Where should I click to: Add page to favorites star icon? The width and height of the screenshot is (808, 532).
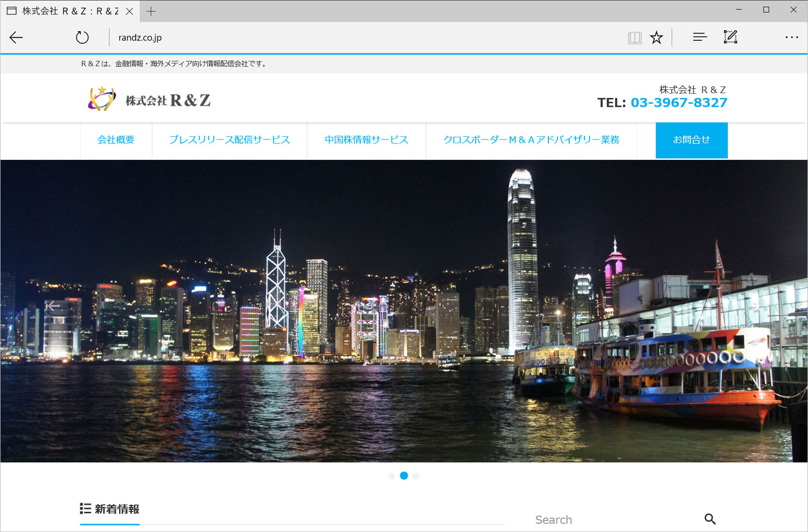point(656,37)
